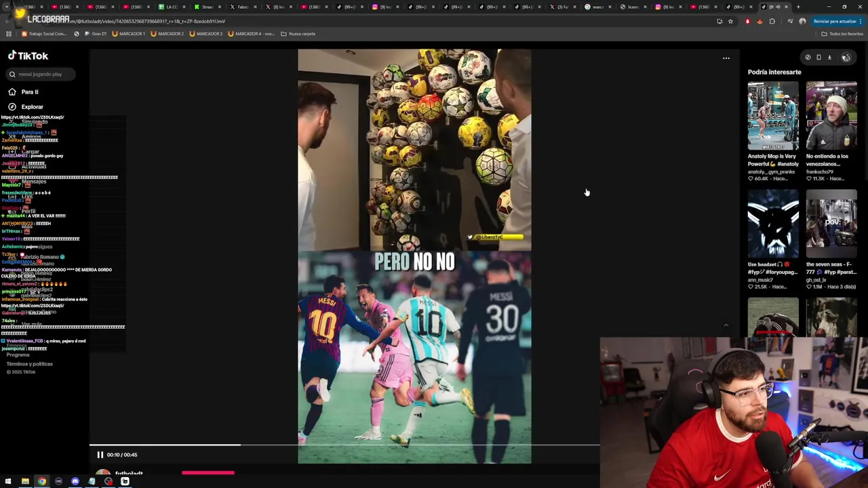Click the red Opera-like extension icon
Screen dimensions: 868x488
(747, 22)
